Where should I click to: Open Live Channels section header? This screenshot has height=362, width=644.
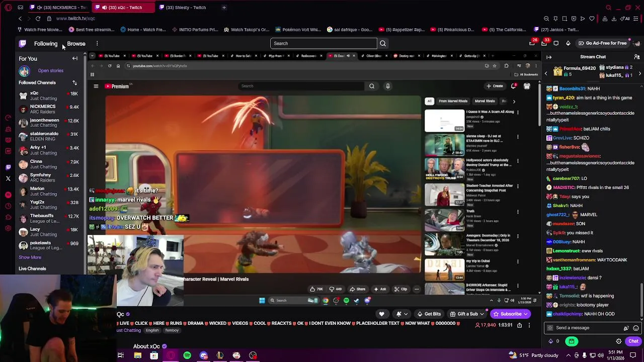[x=32, y=269]
